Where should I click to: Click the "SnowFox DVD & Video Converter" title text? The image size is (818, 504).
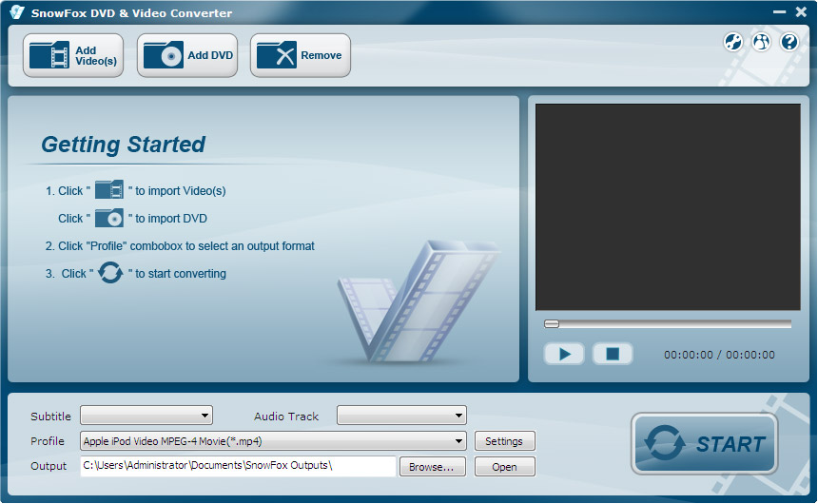pyautogui.click(x=131, y=13)
